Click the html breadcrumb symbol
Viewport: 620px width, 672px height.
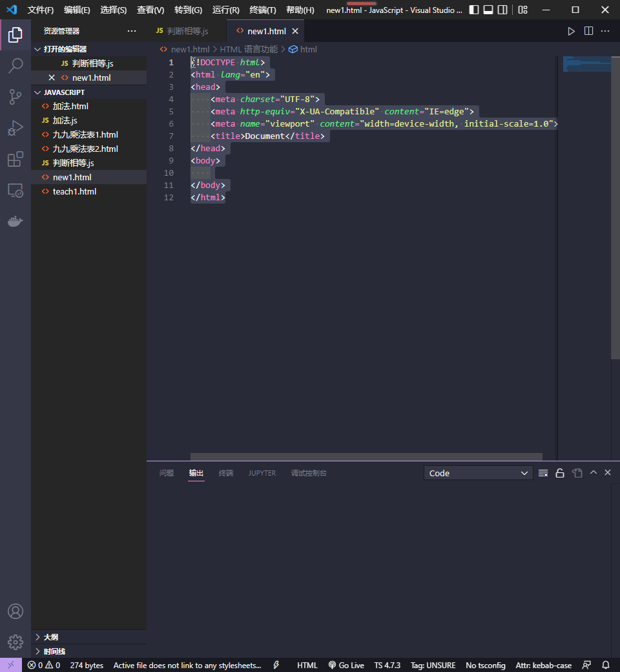[303, 49]
